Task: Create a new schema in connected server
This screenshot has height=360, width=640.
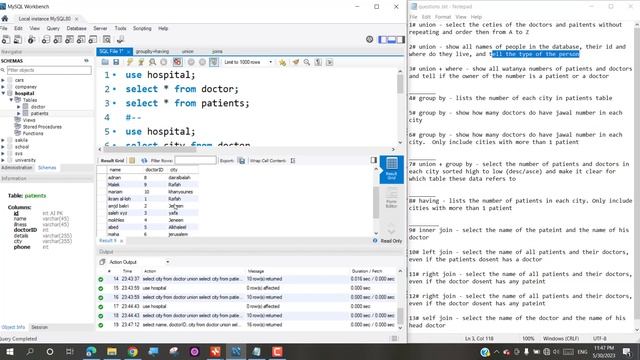Action: (46, 40)
